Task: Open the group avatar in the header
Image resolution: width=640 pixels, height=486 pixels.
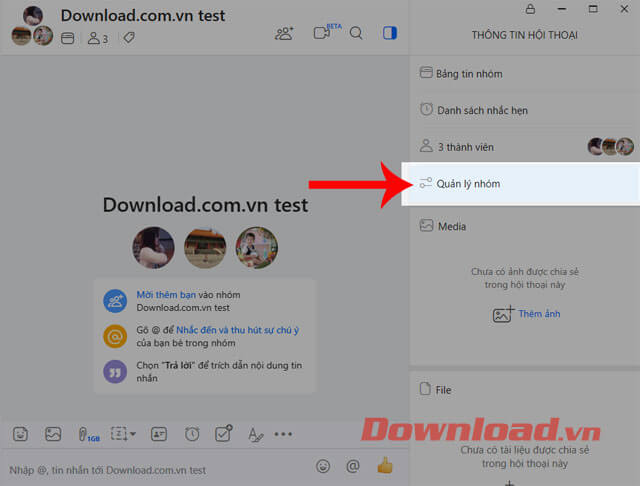Action: 32,27
